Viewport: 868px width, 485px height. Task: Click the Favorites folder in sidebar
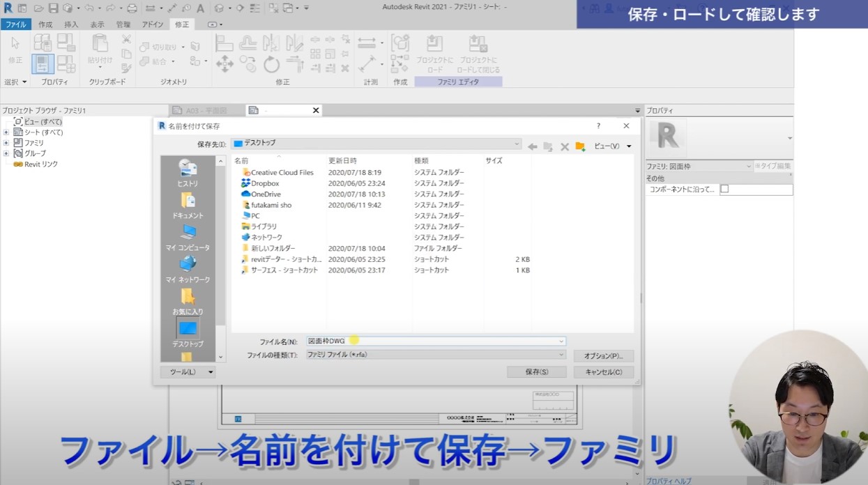pos(188,300)
